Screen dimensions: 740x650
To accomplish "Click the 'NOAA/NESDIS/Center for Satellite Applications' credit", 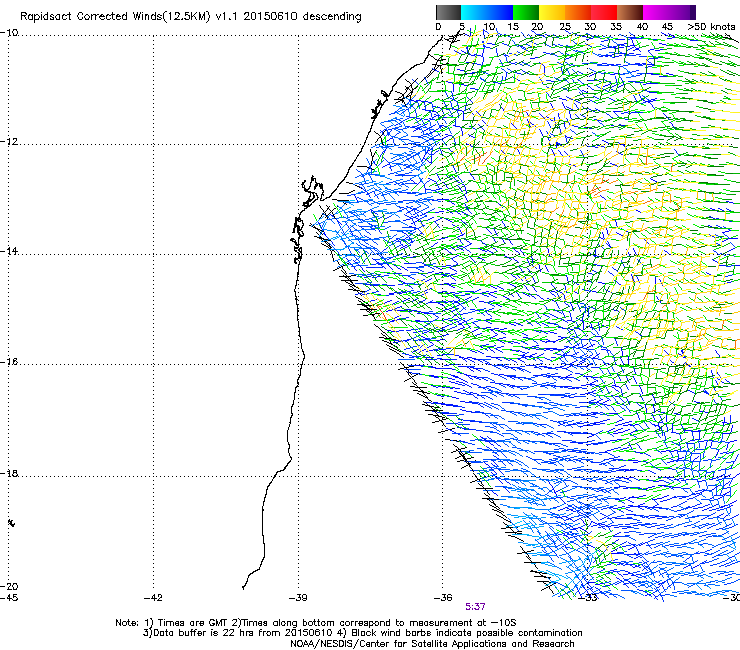I will tap(432, 644).
